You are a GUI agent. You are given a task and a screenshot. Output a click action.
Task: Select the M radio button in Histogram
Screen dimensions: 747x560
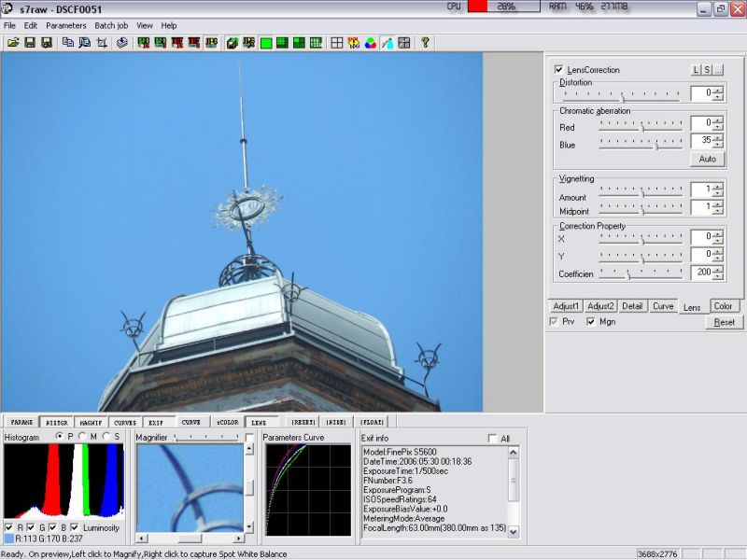[82, 437]
